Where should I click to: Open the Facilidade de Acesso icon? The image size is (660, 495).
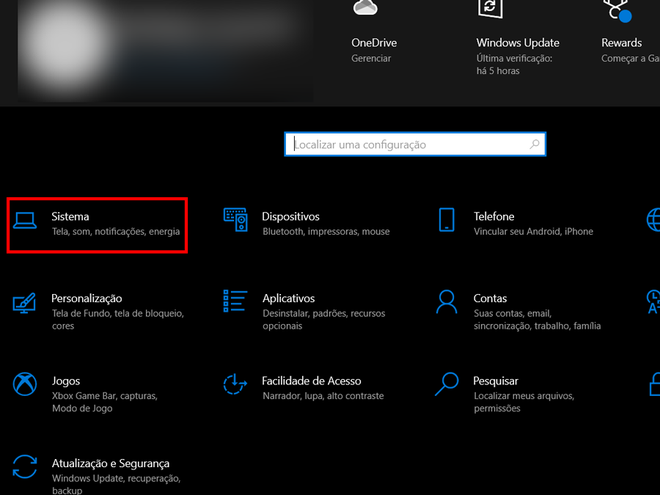coord(235,384)
